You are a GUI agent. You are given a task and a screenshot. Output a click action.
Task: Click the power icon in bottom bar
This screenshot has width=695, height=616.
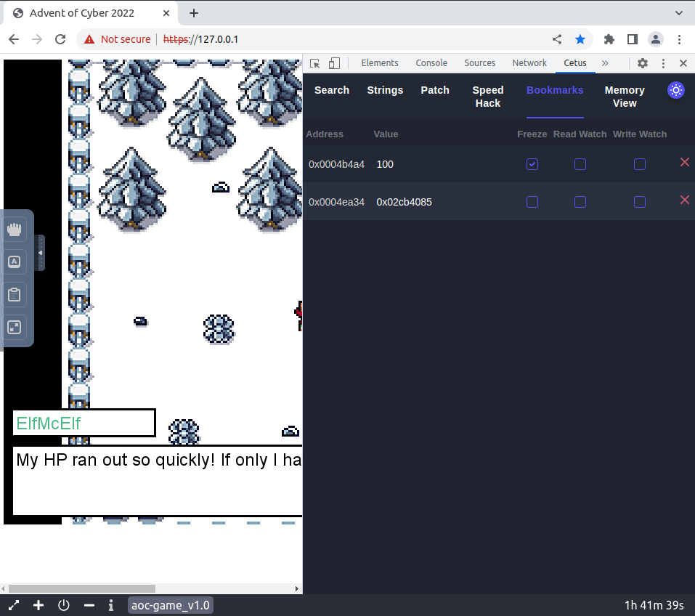tap(64, 605)
